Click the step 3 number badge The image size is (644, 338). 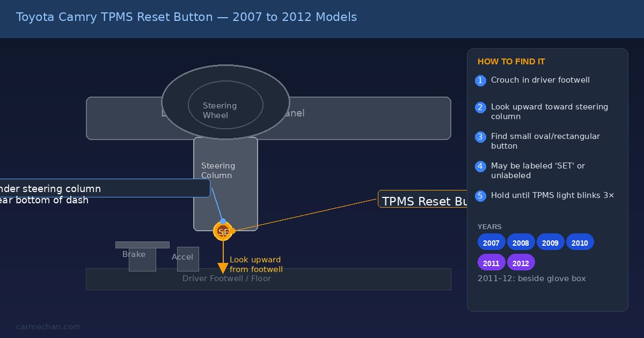pos(480,137)
